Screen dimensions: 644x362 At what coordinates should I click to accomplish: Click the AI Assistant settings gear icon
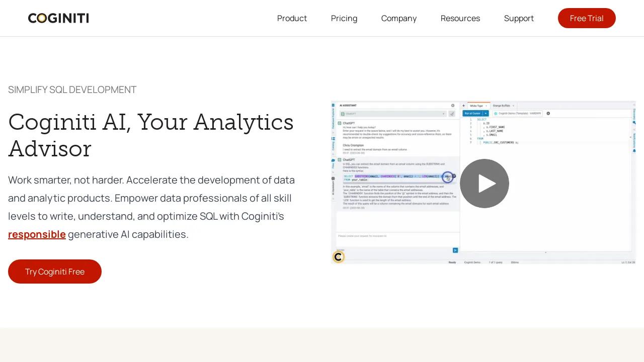[453, 106]
